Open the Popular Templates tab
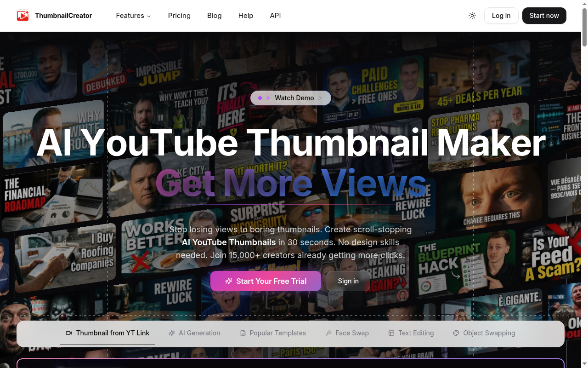This screenshot has width=588, height=368. 273,333
